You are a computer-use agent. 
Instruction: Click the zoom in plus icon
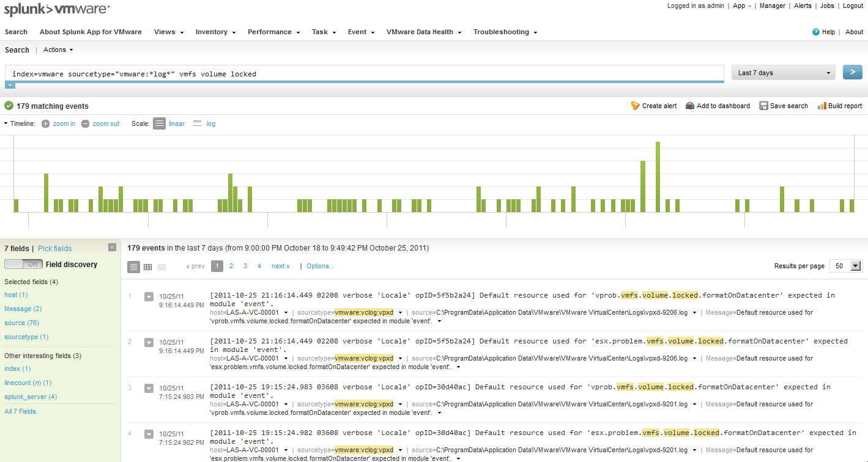45,123
